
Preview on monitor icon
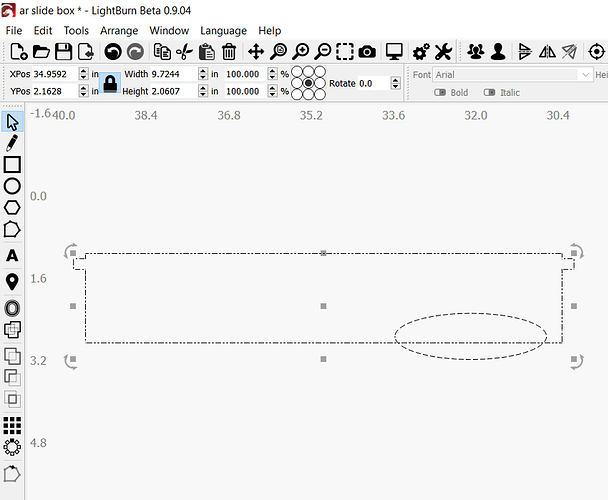coord(394,52)
